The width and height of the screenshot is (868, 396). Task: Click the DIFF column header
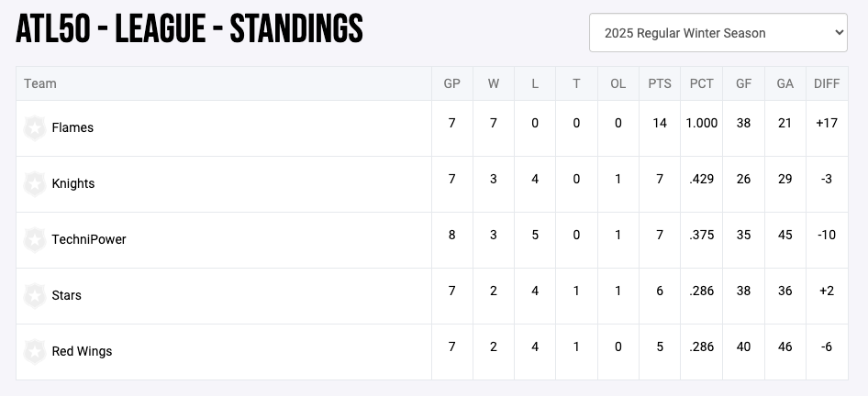tap(827, 83)
